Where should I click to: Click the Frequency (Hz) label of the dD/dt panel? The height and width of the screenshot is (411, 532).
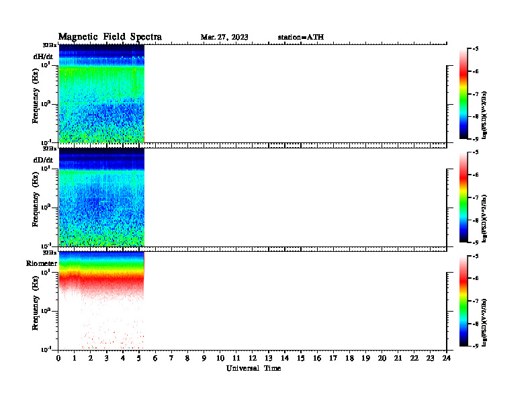36,199
